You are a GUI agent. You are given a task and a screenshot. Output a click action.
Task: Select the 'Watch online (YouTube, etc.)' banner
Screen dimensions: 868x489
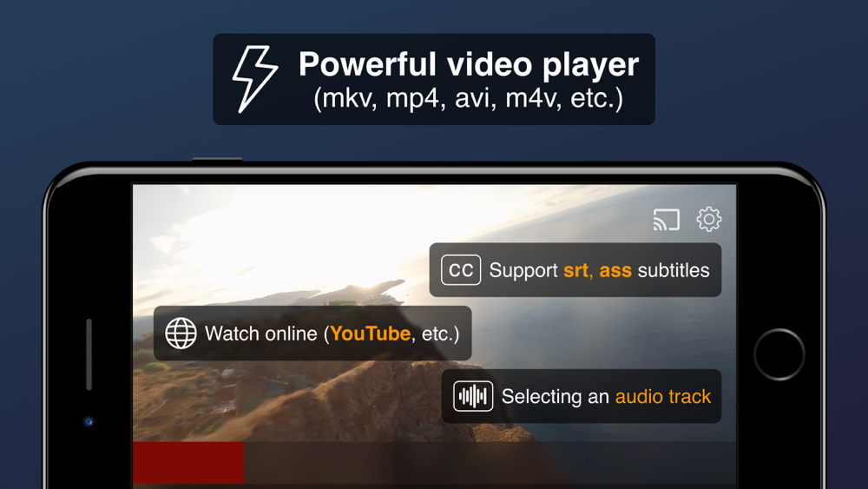pos(312,334)
